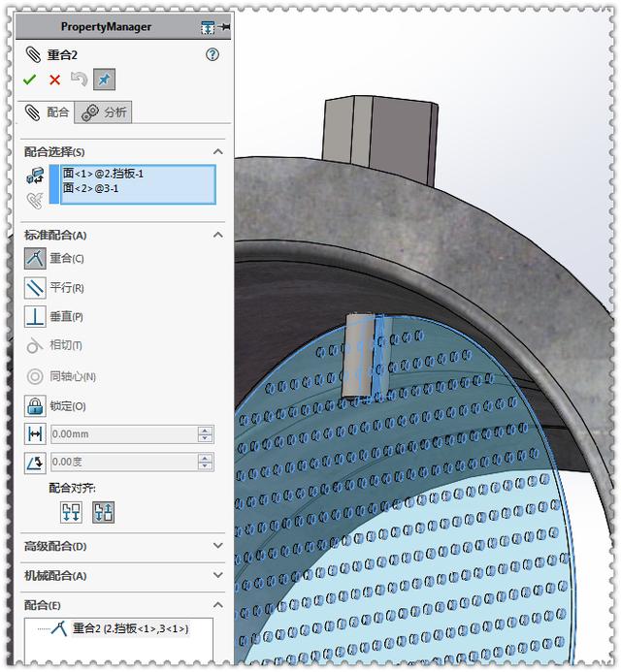
Task: Activate the distance mate icon
Action: 35,434
